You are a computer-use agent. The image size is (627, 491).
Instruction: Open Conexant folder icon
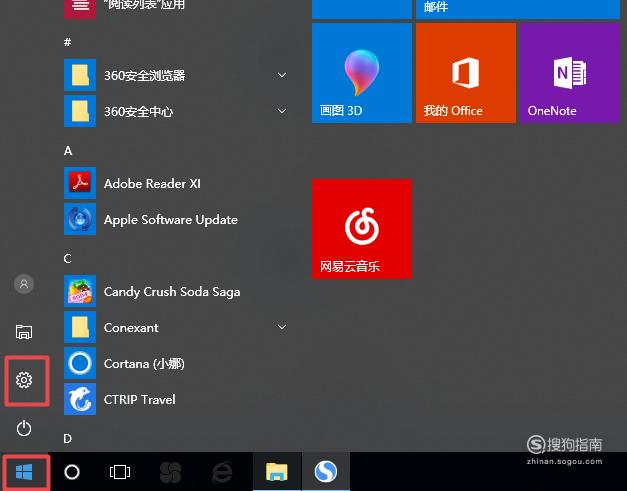pyautogui.click(x=80, y=327)
